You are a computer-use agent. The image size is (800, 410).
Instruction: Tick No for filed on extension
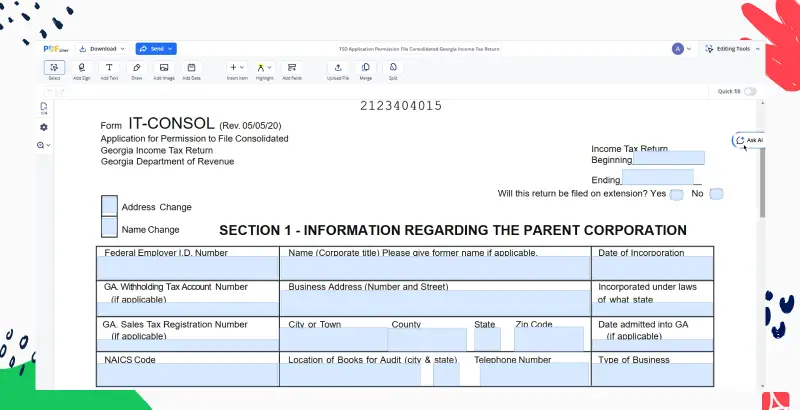point(716,194)
